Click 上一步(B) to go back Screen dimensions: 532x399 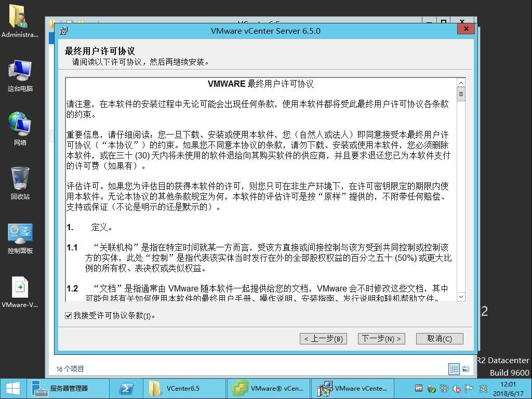click(x=323, y=338)
